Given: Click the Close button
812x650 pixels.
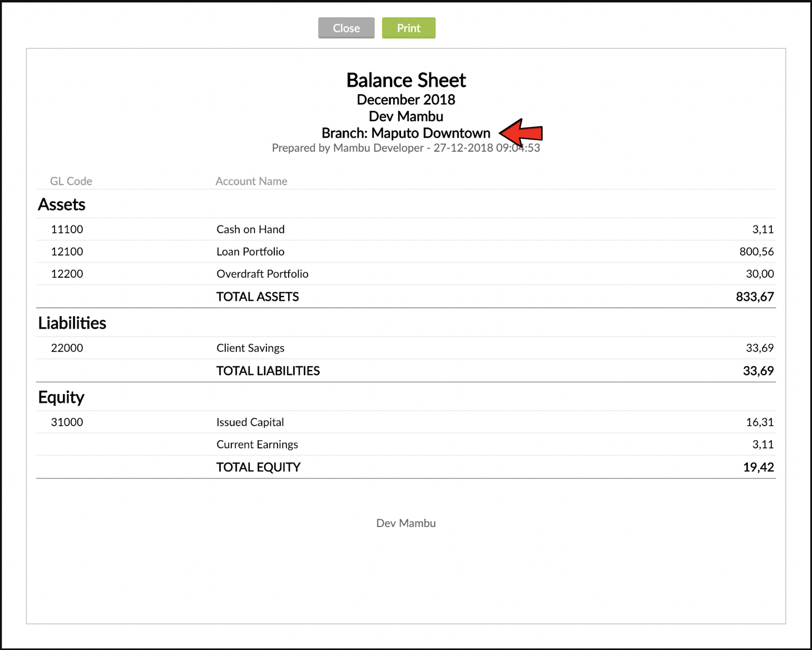Looking at the screenshot, I should pos(346,28).
